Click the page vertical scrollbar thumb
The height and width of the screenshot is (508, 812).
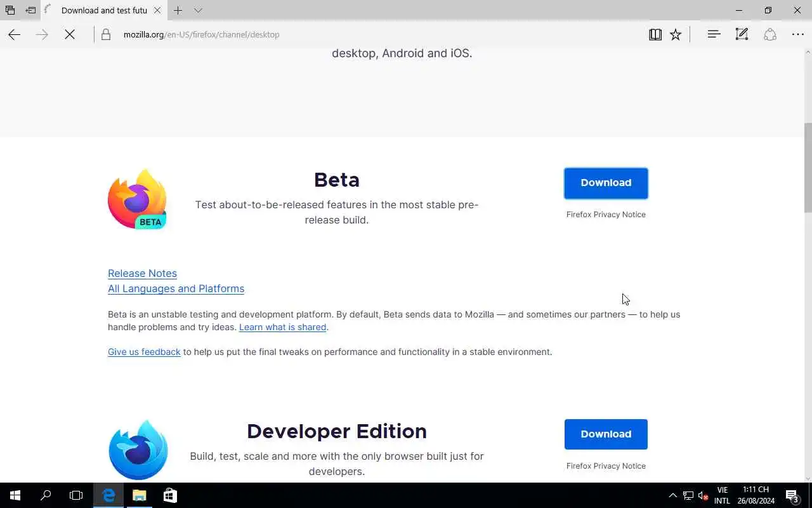tap(808, 168)
